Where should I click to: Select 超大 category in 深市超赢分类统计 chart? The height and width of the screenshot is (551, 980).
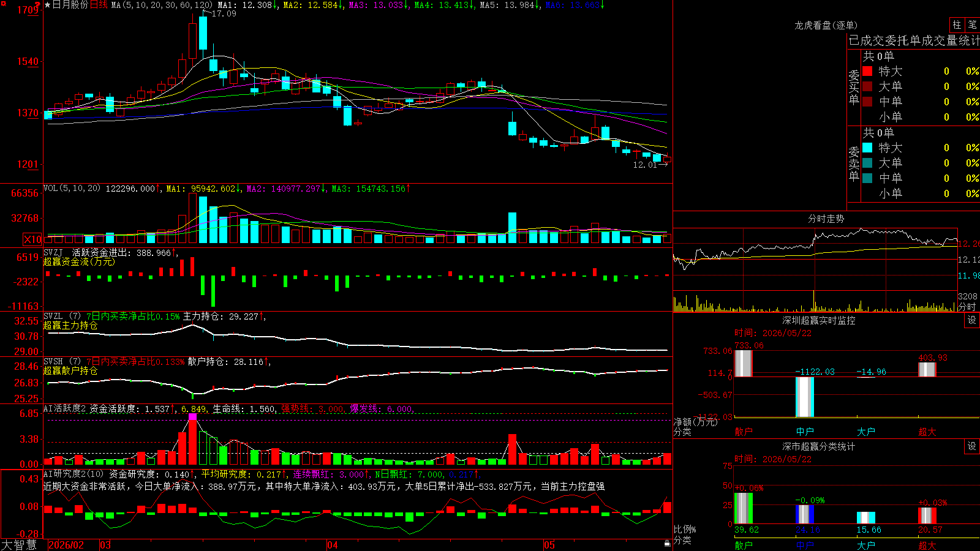927,545
